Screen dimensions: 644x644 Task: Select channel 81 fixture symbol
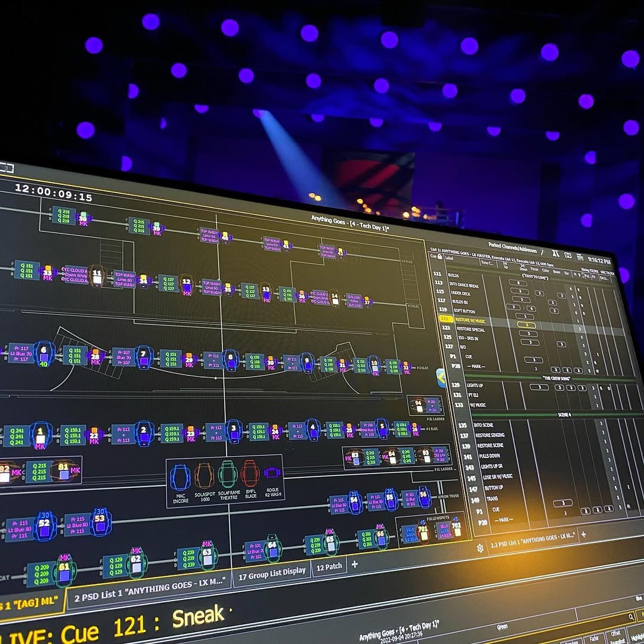click(63, 471)
